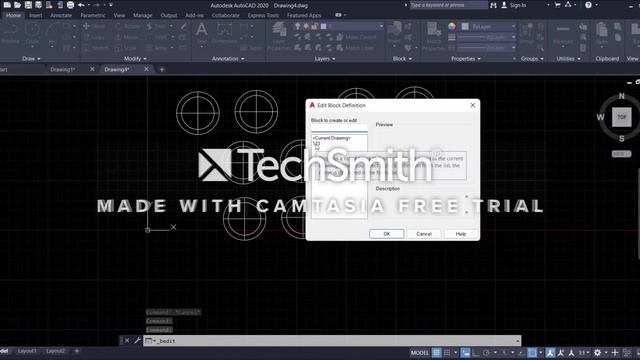Select the Arc tool in Draw panel

53,33
